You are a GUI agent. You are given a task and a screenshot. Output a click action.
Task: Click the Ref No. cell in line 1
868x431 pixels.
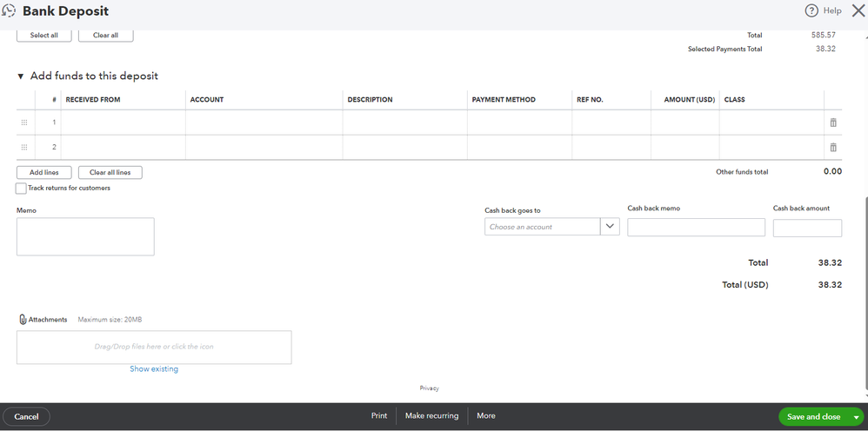point(611,123)
